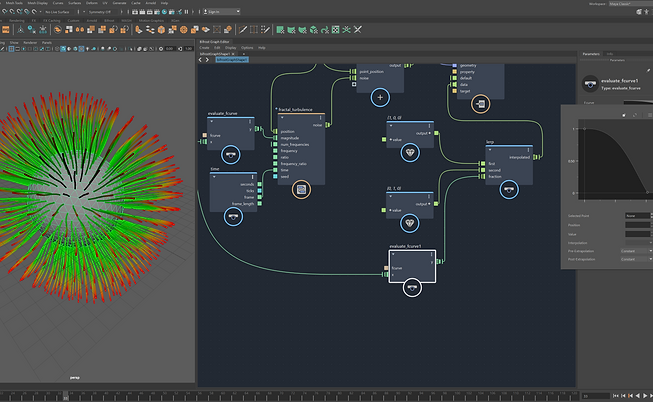The width and height of the screenshot is (653, 402).
Task: Click the back arrow in Bifrost Graph Editor
Action: click(200, 60)
